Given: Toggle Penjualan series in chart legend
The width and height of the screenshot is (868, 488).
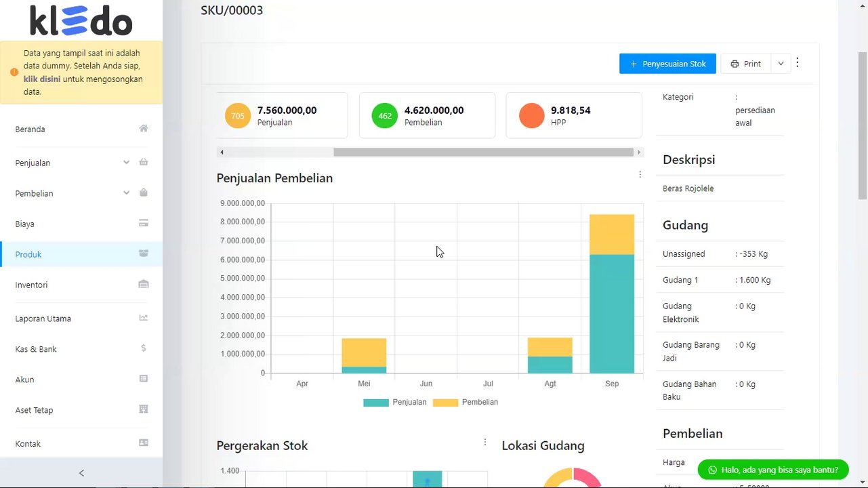Looking at the screenshot, I should pos(395,403).
